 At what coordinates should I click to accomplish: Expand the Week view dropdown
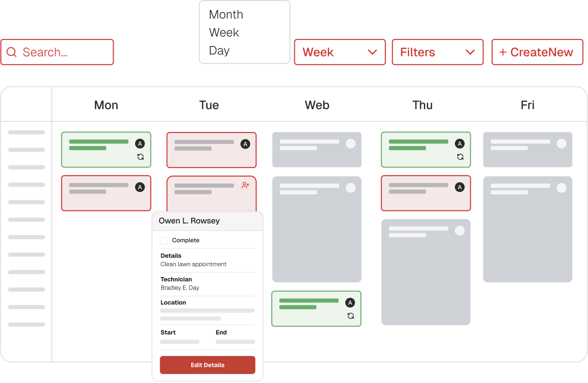pos(340,52)
